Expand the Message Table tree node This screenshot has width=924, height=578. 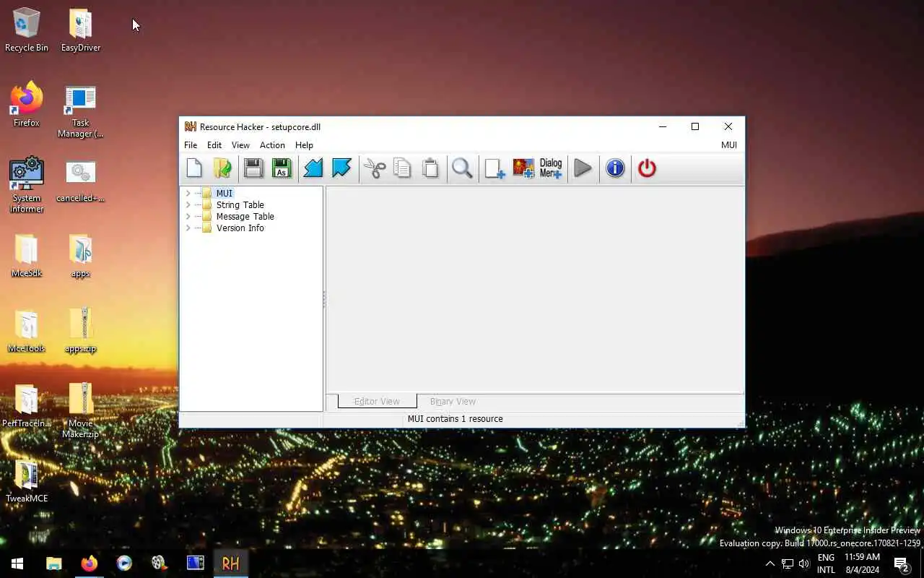[x=188, y=217]
